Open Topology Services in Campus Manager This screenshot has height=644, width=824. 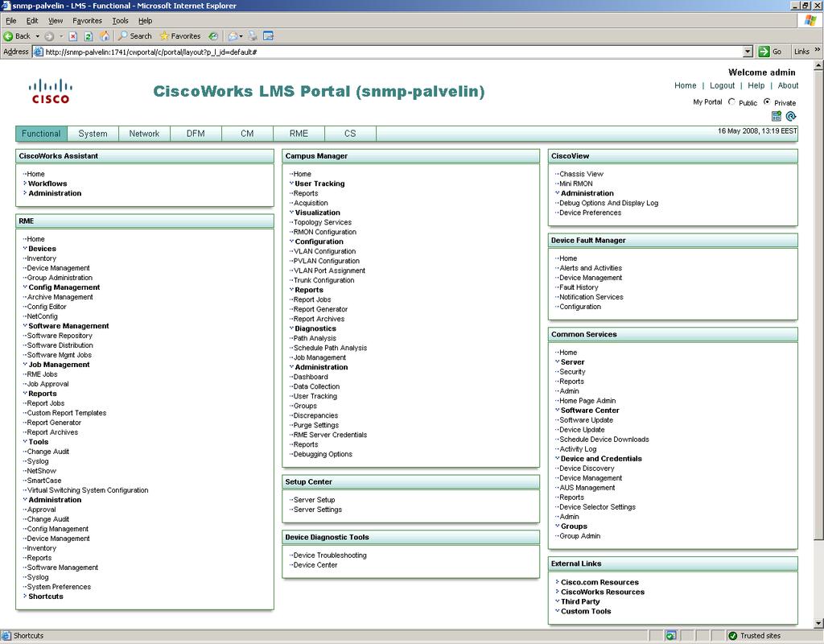323,222
